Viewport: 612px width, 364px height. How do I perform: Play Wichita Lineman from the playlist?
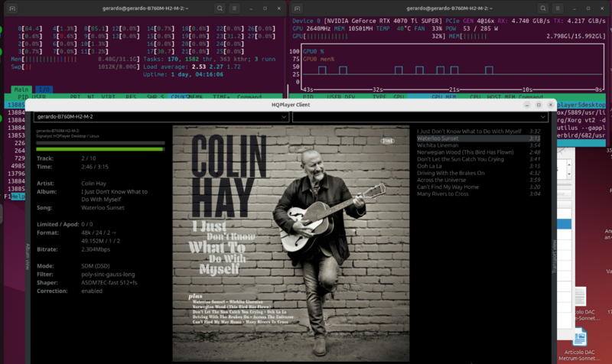click(440, 145)
